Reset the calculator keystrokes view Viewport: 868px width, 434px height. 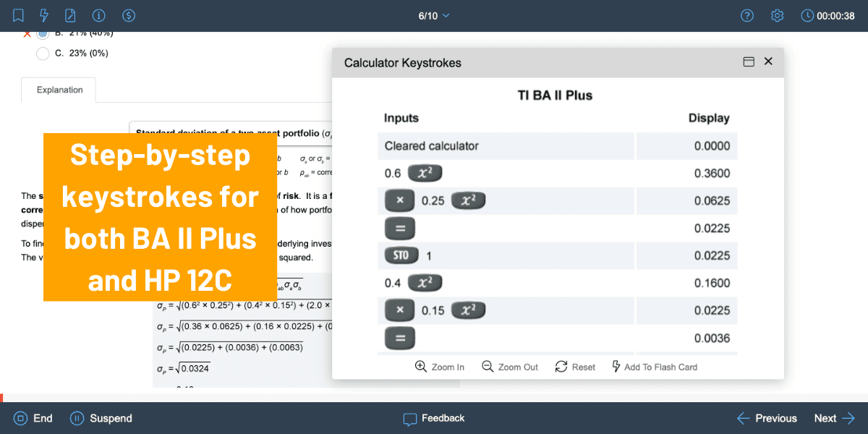574,367
